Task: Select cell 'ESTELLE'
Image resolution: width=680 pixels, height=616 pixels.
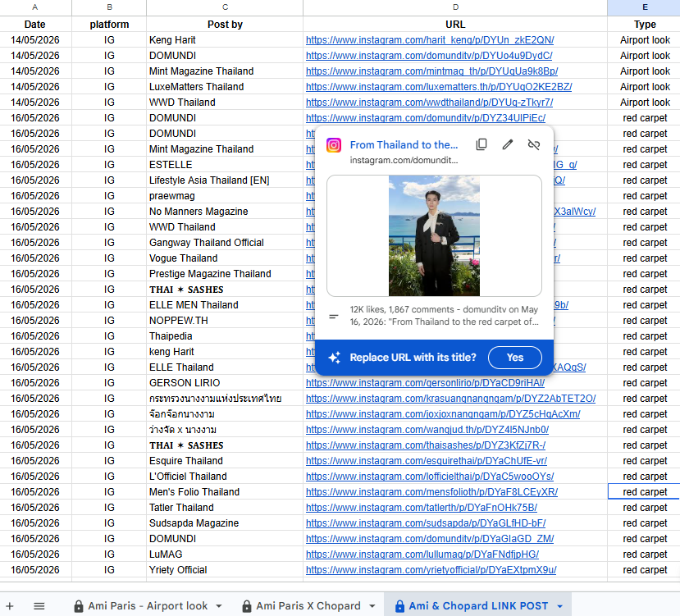Action: coord(225,165)
